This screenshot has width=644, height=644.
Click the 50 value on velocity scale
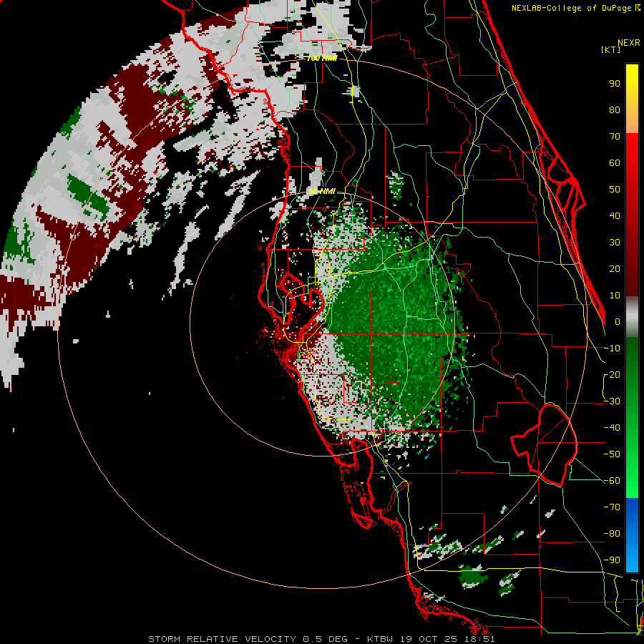pyautogui.click(x=615, y=190)
